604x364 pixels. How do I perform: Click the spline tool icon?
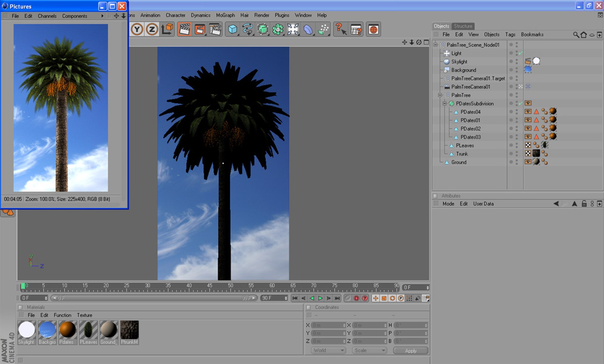[x=247, y=30]
